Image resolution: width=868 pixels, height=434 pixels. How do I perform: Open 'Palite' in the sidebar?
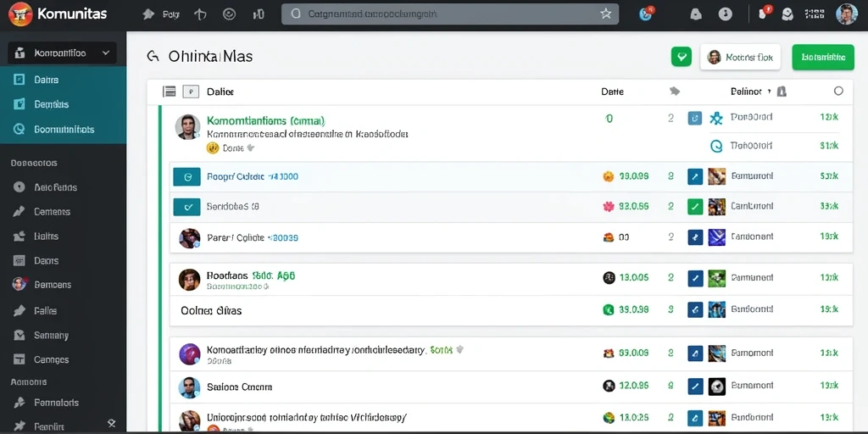pos(45,310)
